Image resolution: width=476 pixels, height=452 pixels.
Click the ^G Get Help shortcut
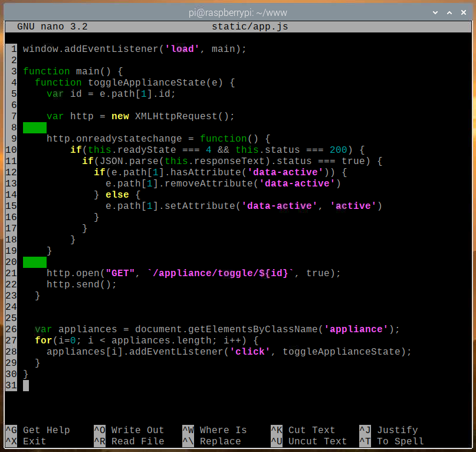[x=38, y=430]
